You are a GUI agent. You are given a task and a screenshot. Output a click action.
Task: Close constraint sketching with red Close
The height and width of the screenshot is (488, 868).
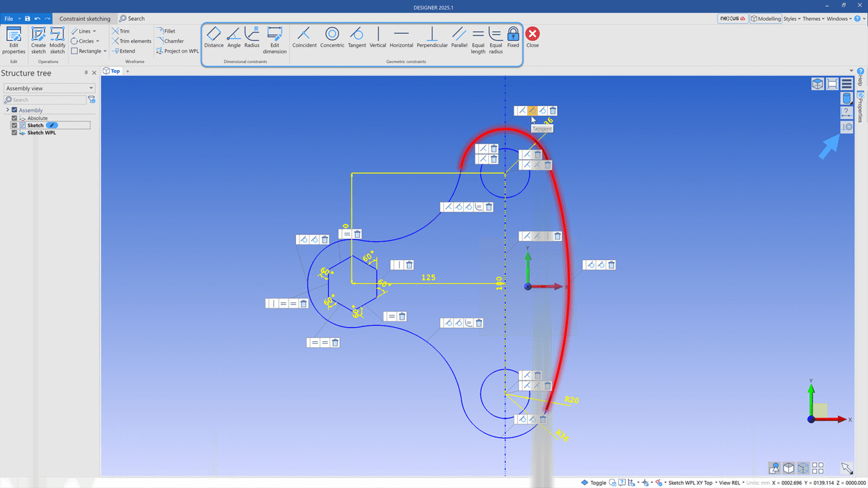pos(532,38)
